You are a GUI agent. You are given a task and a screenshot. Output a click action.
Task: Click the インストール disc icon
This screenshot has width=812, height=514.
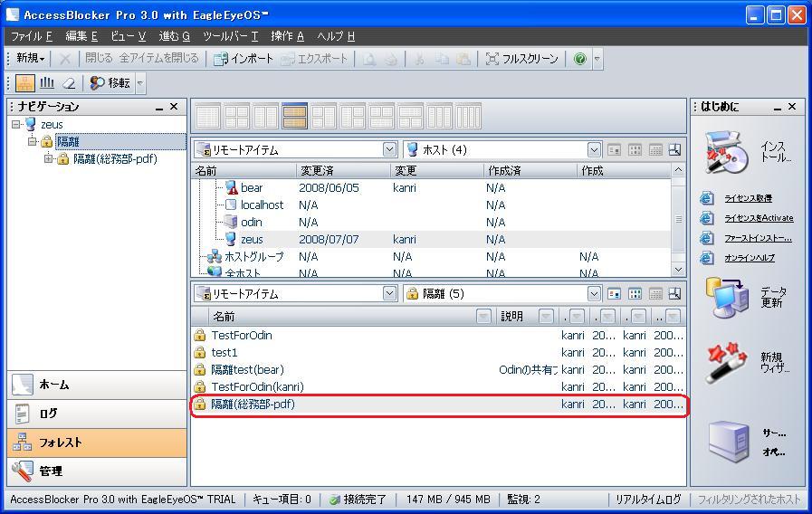(727, 152)
